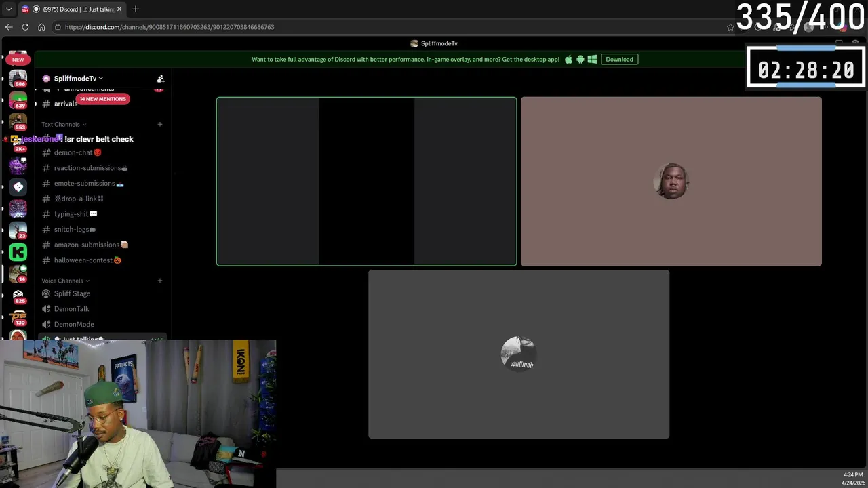The width and height of the screenshot is (868, 488).
Task: Click the browser home icon
Action: pyautogui.click(x=41, y=27)
